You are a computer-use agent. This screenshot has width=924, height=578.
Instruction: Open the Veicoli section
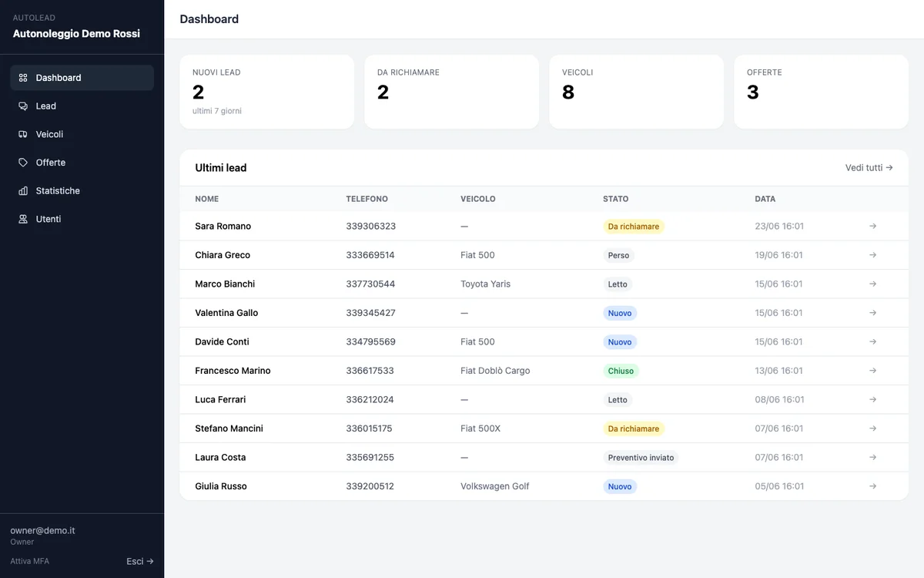click(x=82, y=134)
